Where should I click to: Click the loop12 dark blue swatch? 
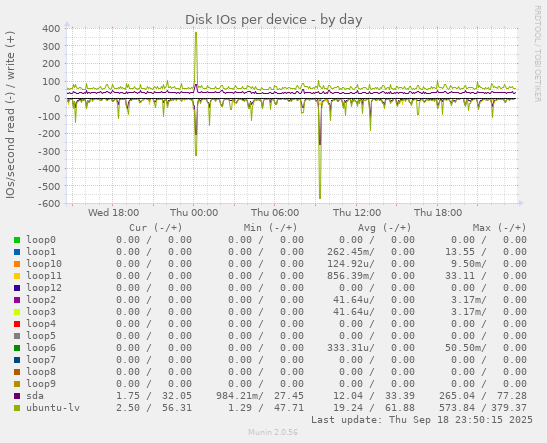(x=17, y=288)
